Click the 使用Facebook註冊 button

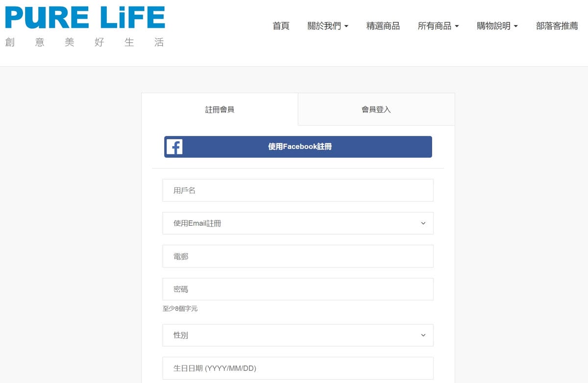click(298, 147)
